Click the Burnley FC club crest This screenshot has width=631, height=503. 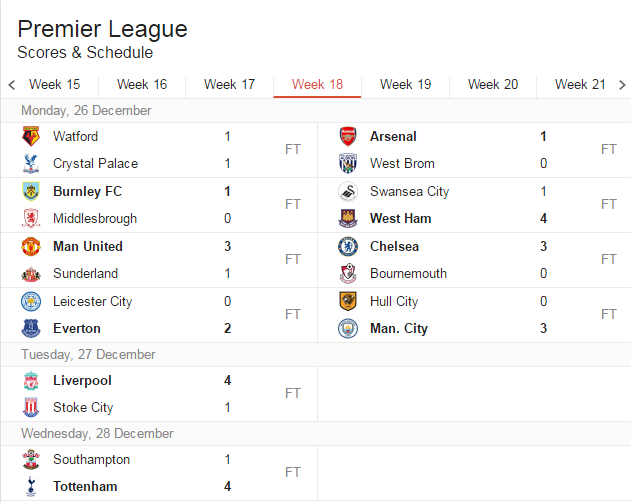[x=32, y=192]
